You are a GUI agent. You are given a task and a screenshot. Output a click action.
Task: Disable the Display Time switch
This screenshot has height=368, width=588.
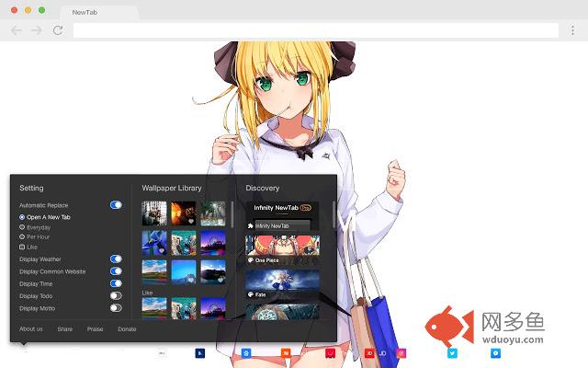click(x=116, y=283)
